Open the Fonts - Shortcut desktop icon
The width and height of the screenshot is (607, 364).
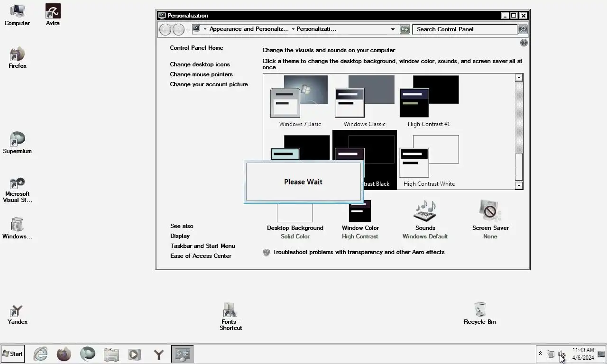(230, 317)
